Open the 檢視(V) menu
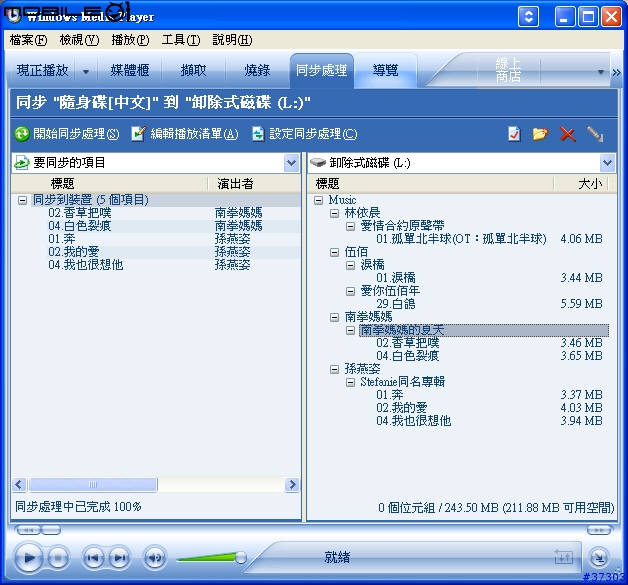 coord(79,40)
